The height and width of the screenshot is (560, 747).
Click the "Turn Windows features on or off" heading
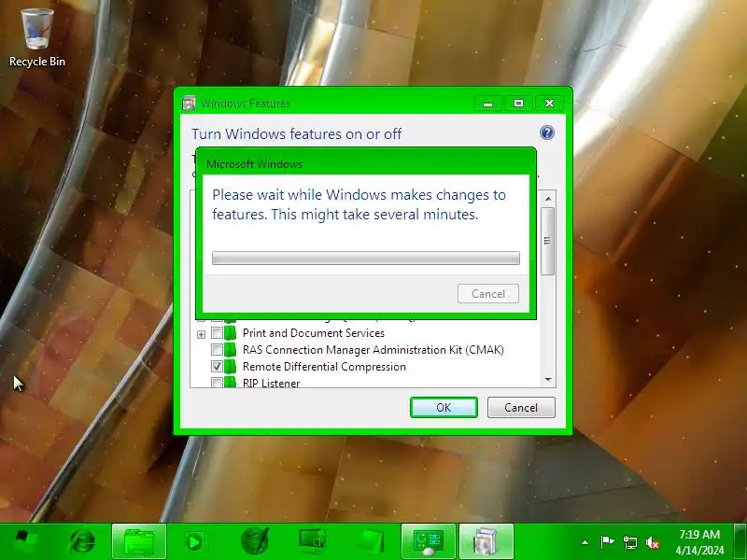[296, 133]
